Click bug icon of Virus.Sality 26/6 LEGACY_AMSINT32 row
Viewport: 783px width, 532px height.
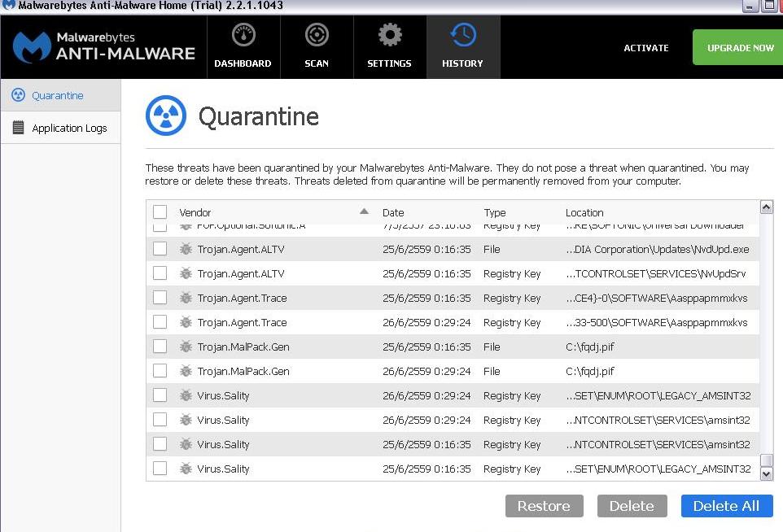click(186, 395)
